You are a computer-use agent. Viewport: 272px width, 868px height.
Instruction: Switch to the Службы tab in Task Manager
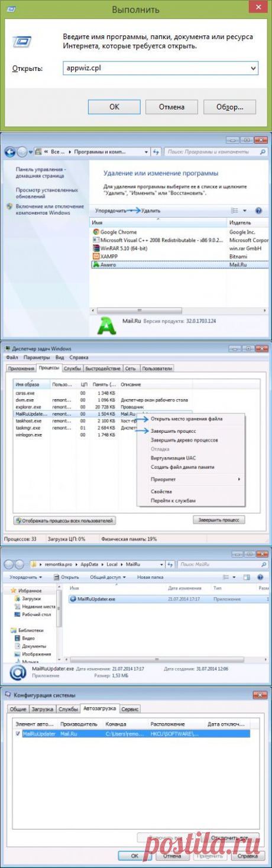(72, 368)
